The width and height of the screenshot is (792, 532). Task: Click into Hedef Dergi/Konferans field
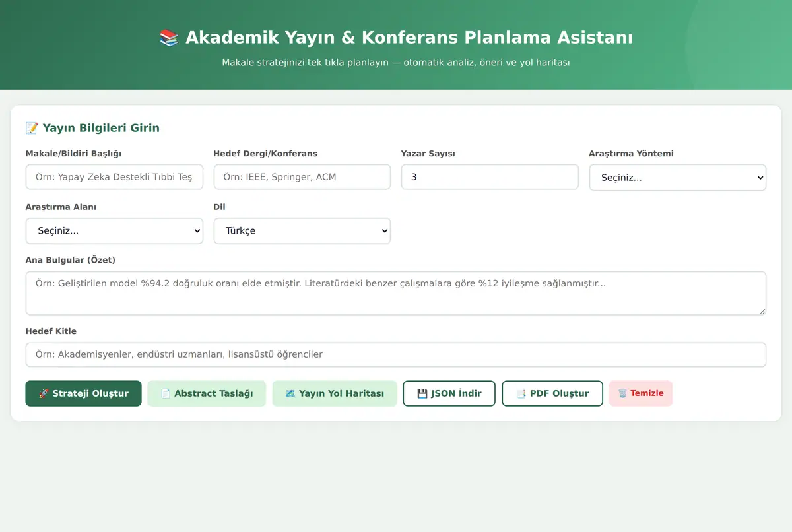302,177
